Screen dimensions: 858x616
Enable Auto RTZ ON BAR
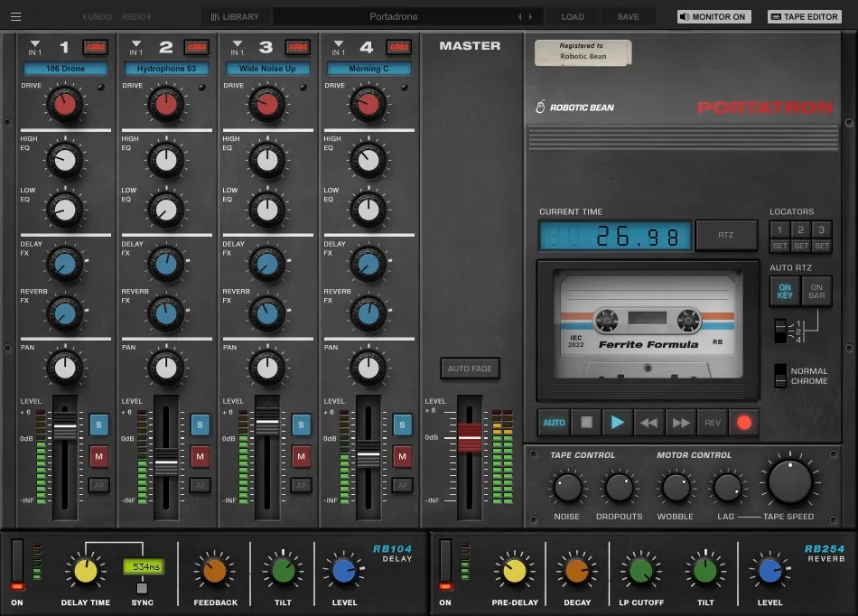tap(816, 291)
